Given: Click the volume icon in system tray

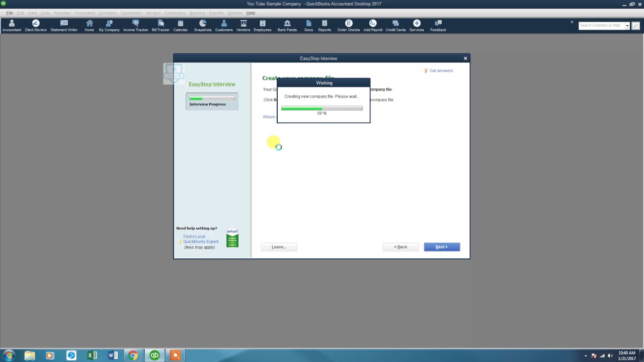Looking at the screenshot, I should [x=610, y=356].
